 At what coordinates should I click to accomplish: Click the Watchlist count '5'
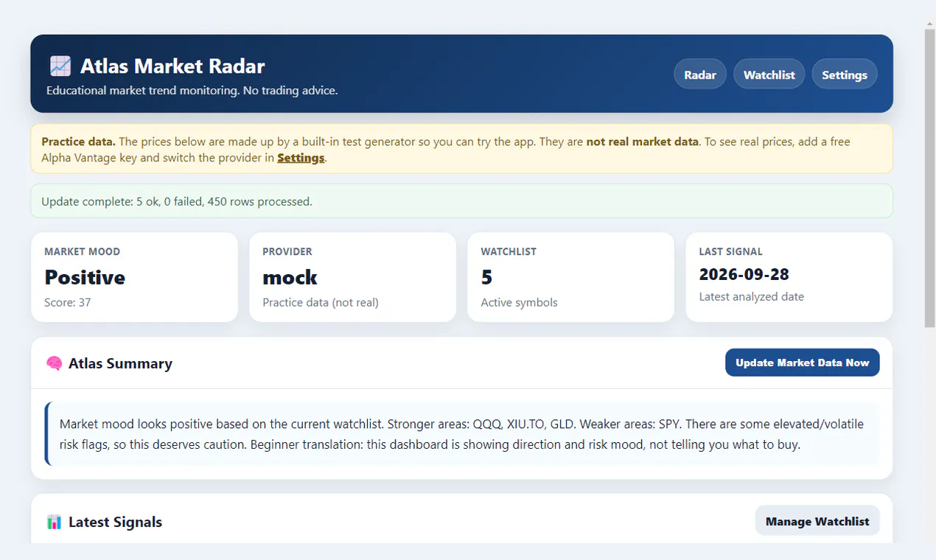[x=486, y=277]
